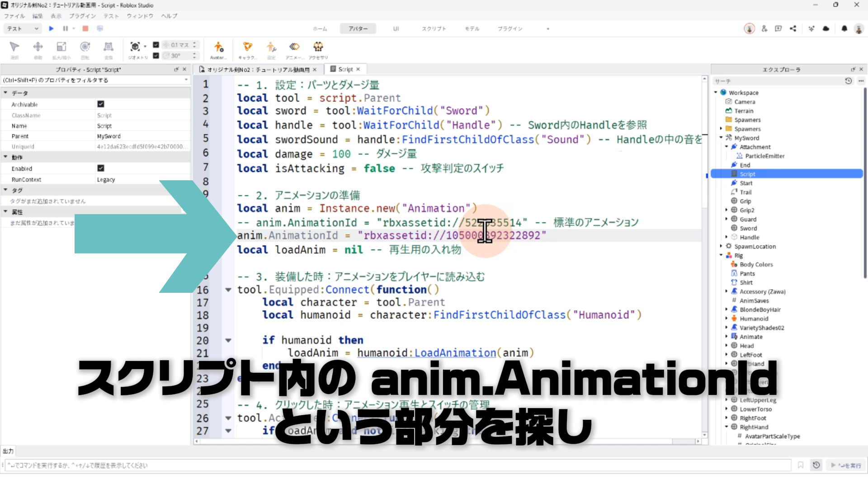Collapse code fold at line 16
Viewport: 868px width, 488px height.
coord(228,290)
